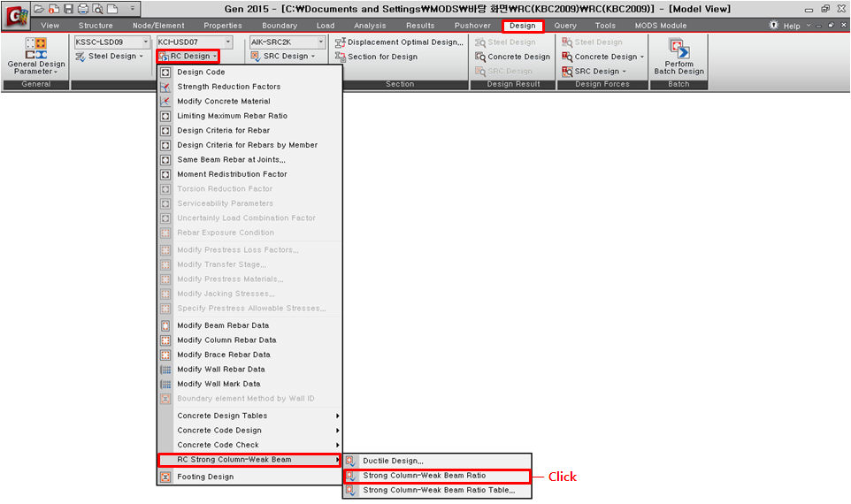Print using the printer icon

click(83, 9)
